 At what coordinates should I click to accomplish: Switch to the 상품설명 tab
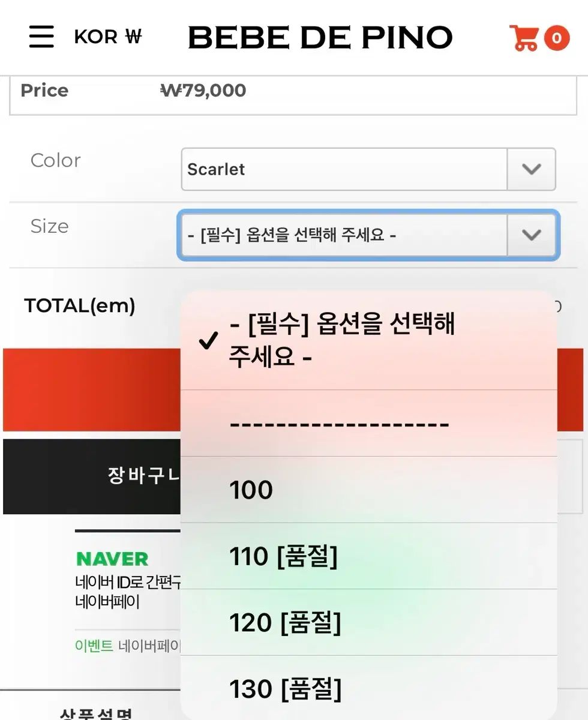96,713
